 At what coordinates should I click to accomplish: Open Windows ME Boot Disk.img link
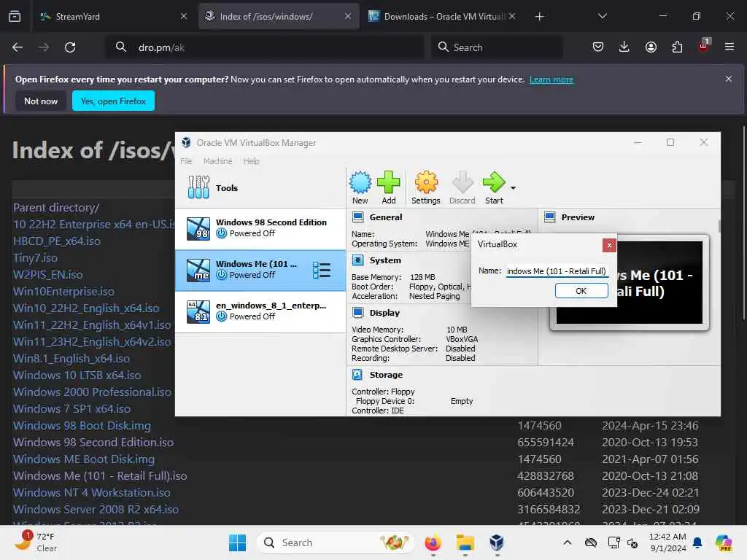pyautogui.click(x=84, y=459)
